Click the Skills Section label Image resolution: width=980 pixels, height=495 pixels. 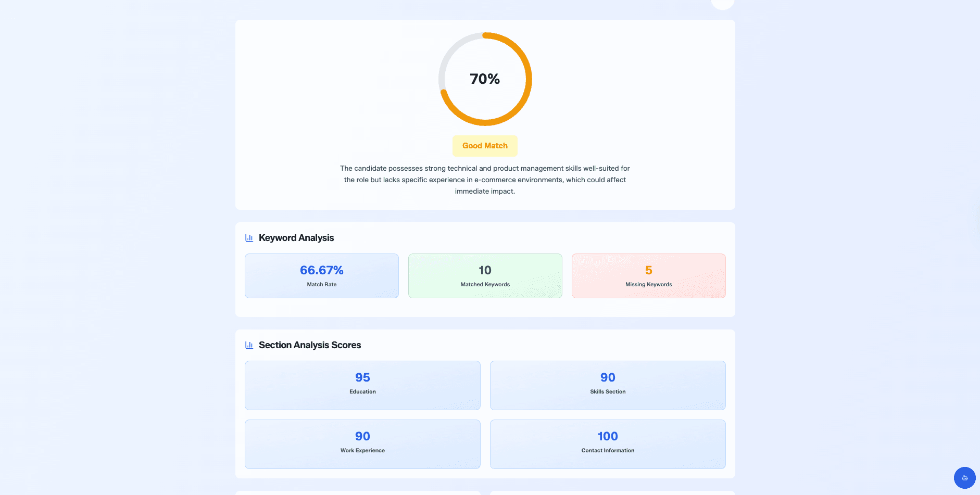click(608, 392)
